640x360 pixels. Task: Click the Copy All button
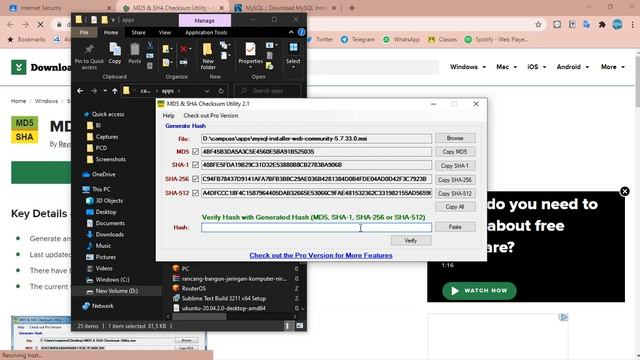455,207
